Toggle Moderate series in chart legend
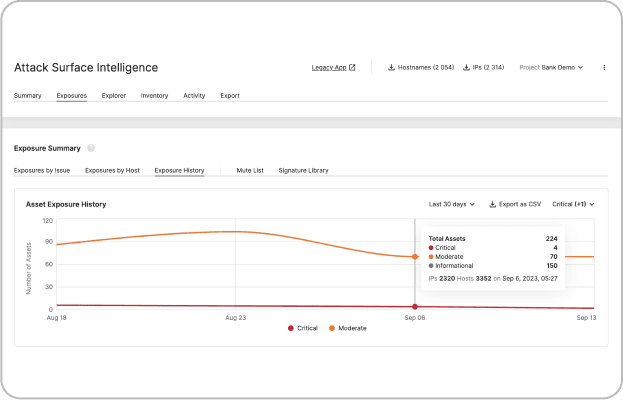The image size is (623, 400). 348,328
